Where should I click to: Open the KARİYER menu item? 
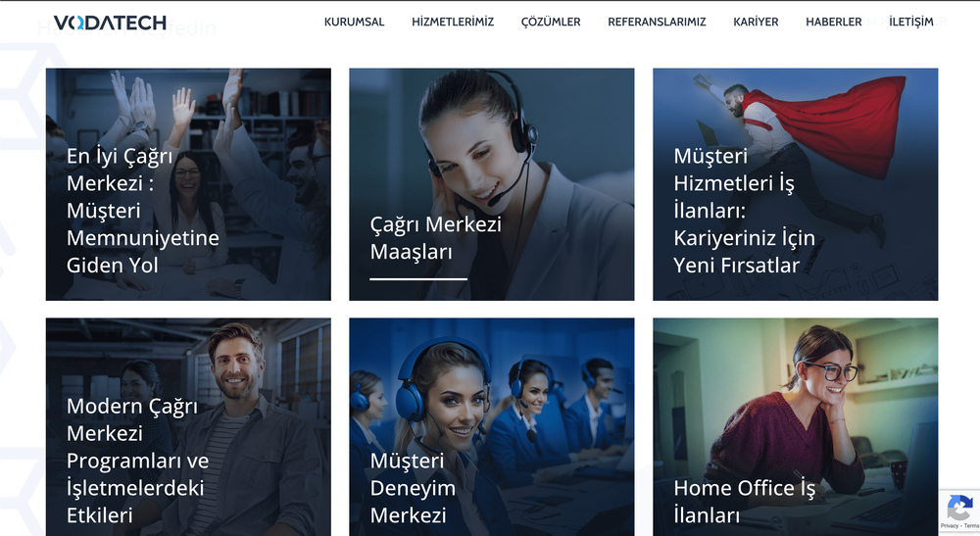756,22
